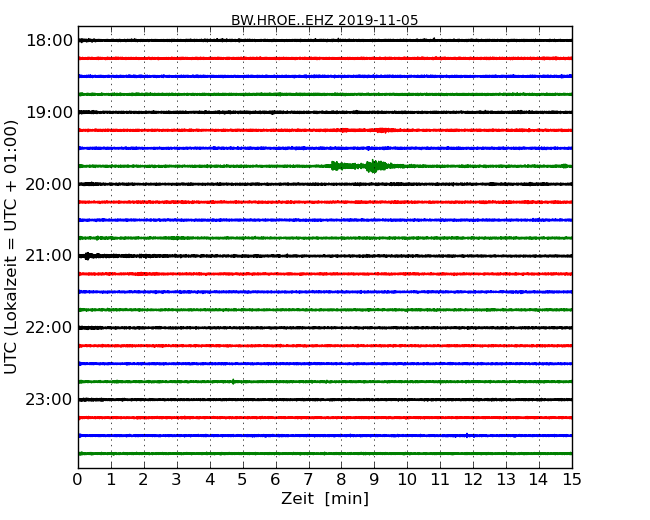650x520 pixels.
Task: Click the x-axis tick label 9
Action: pos(374,479)
